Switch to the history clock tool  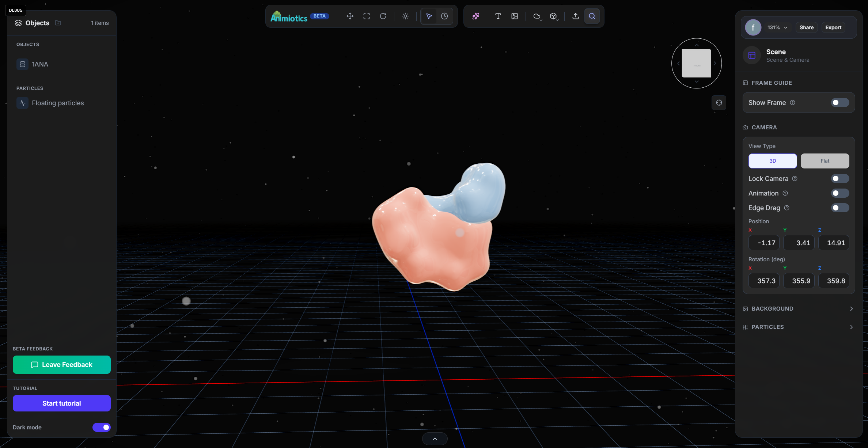[444, 16]
